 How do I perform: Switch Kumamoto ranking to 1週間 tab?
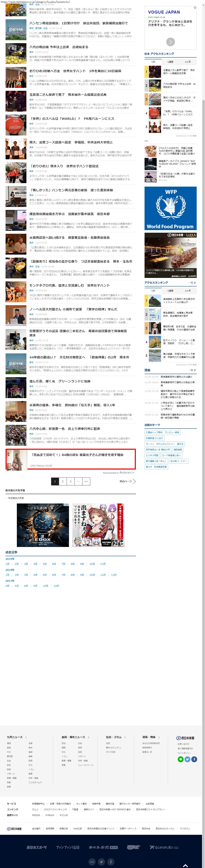[170, 62]
